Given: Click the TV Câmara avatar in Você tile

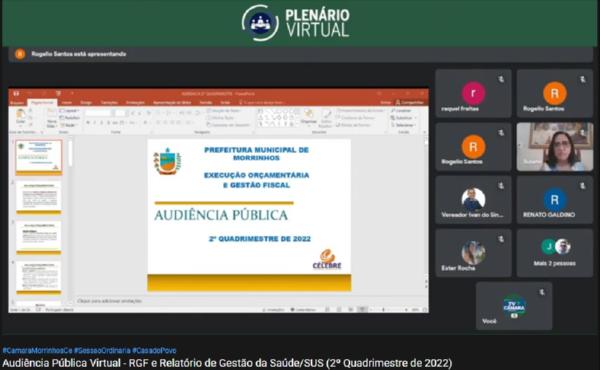Looking at the screenshot, I should click(514, 306).
